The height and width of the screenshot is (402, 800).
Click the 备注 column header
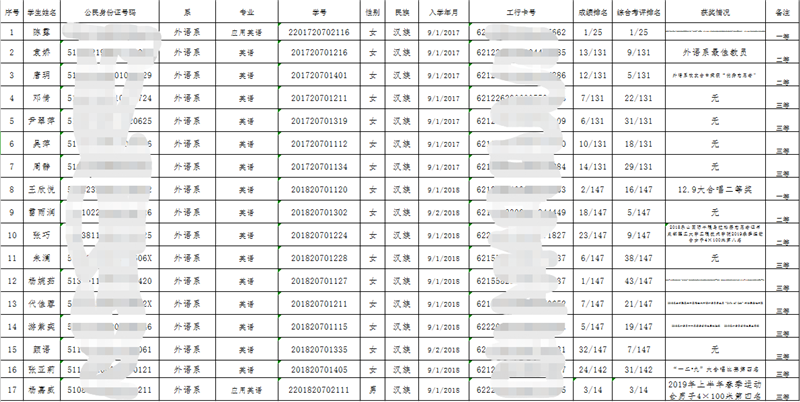[783, 12]
